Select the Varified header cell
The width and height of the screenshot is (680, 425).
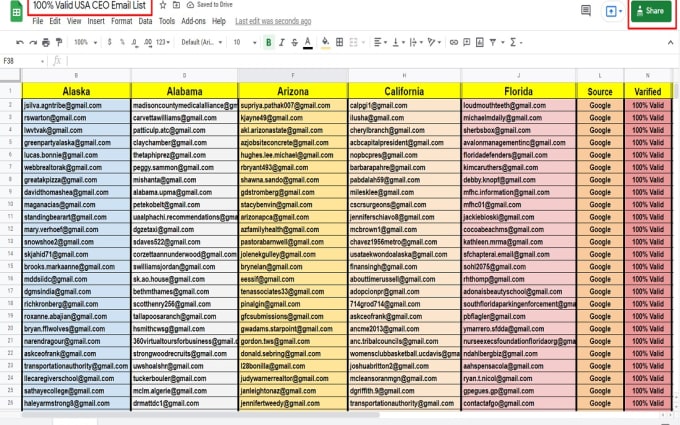point(648,91)
